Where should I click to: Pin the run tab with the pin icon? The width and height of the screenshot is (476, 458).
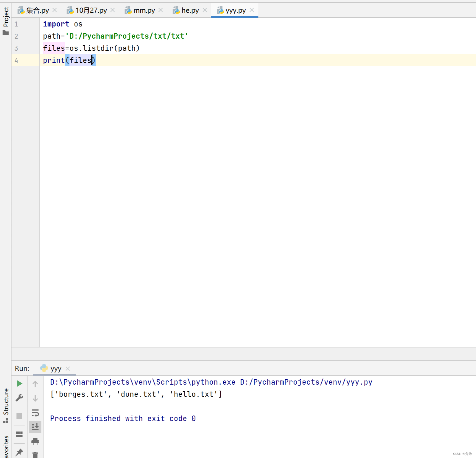tap(19, 452)
